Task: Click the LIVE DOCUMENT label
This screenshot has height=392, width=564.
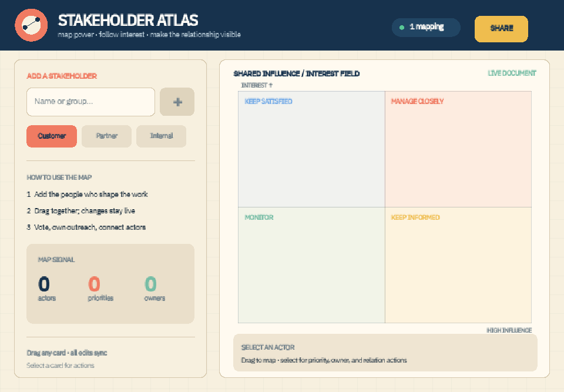Action: coord(512,73)
